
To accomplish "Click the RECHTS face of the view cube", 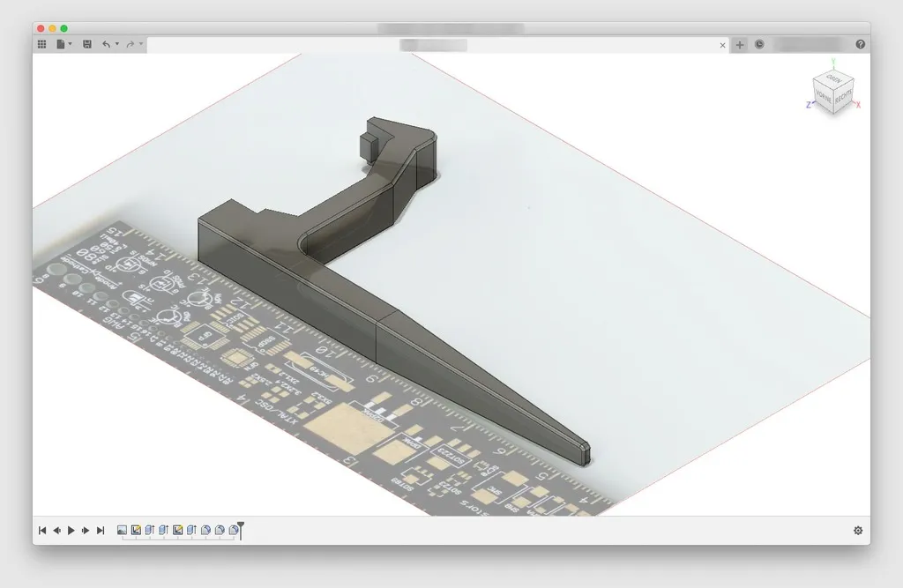I will pos(843,97).
